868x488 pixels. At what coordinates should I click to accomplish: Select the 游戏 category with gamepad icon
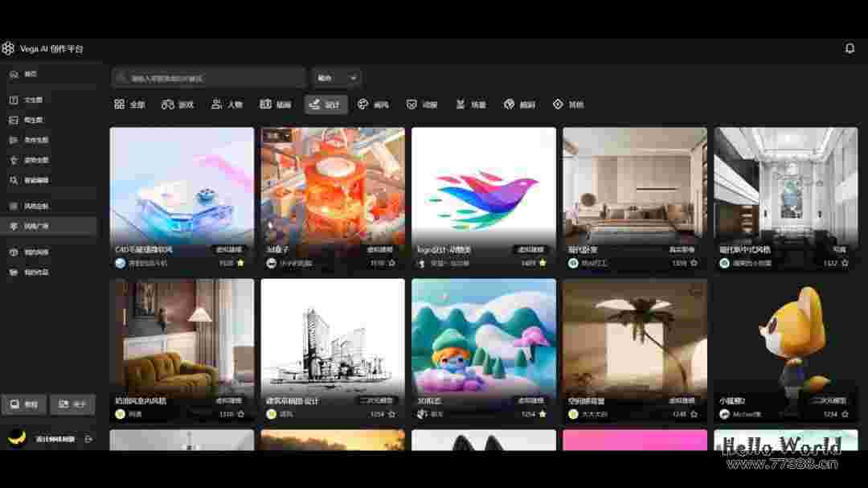(178, 105)
